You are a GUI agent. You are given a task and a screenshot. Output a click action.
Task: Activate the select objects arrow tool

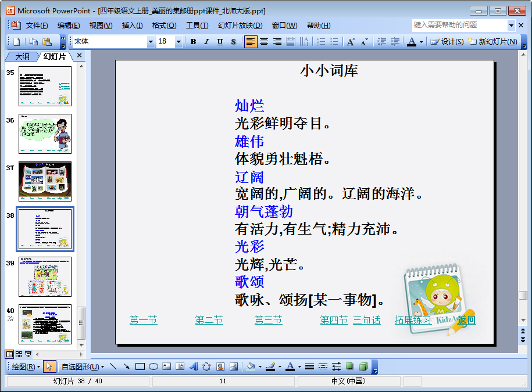pos(49,366)
